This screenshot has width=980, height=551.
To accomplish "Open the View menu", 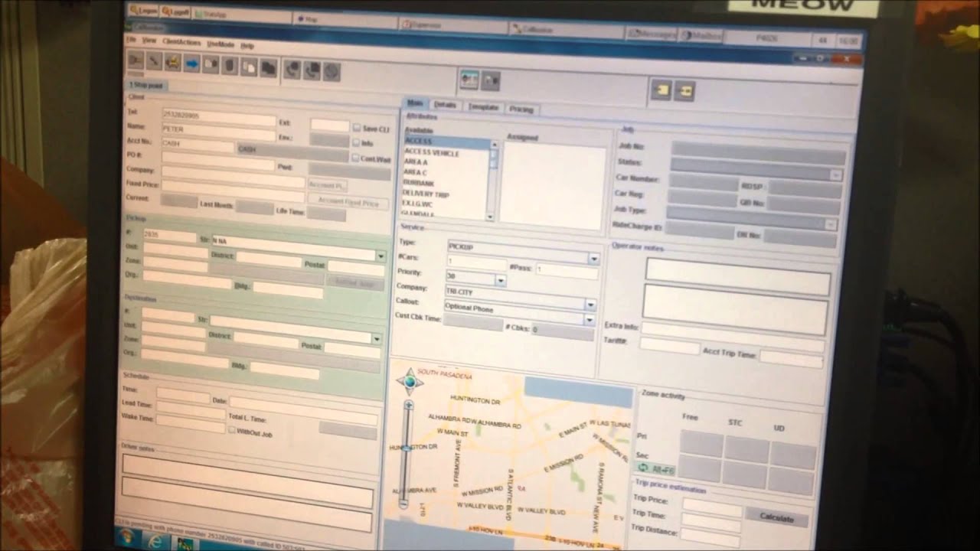I will coord(149,40).
